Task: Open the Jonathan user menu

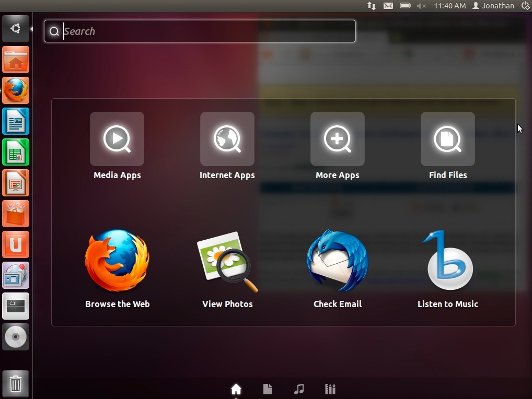Action: pyautogui.click(x=492, y=6)
